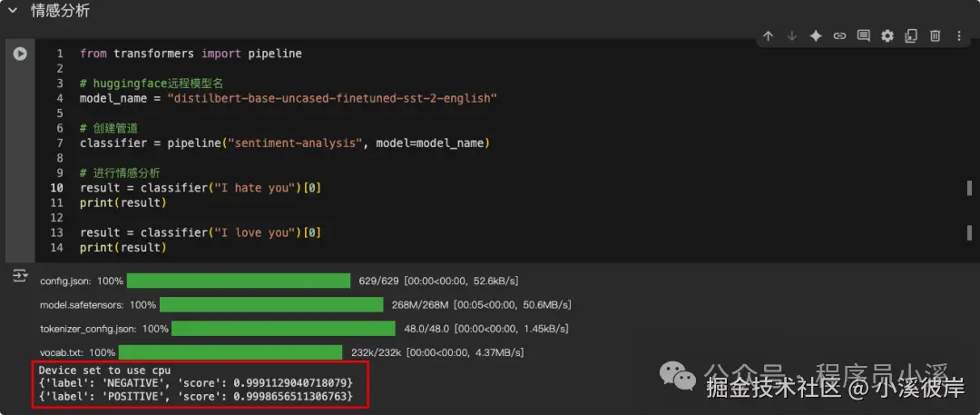Click the tokenizer_config.json progress bar
The height and width of the screenshot is (415, 980).
pyautogui.click(x=284, y=329)
